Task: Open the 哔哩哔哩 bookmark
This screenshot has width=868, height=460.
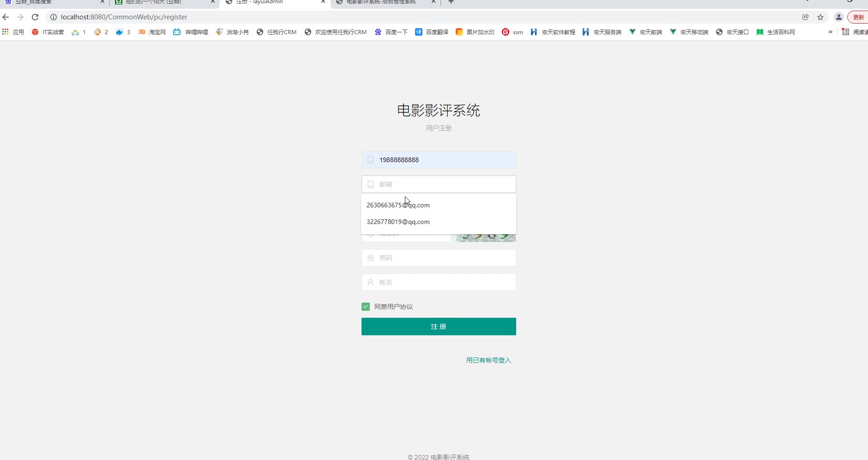Action: 191,32
